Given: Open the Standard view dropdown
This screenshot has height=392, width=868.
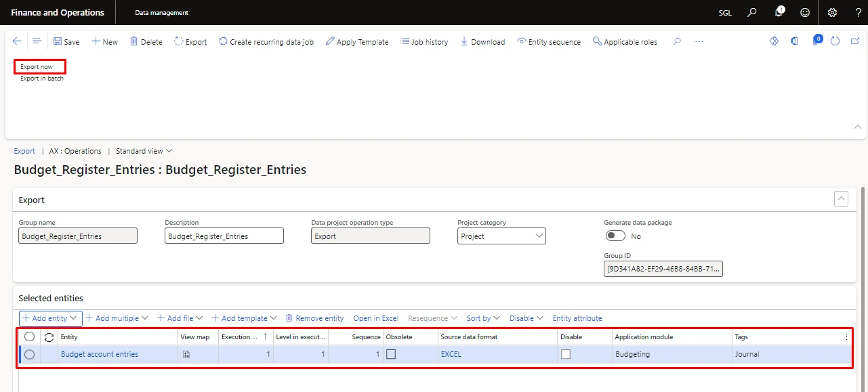Looking at the screenshot, I should tap(144, 151).
